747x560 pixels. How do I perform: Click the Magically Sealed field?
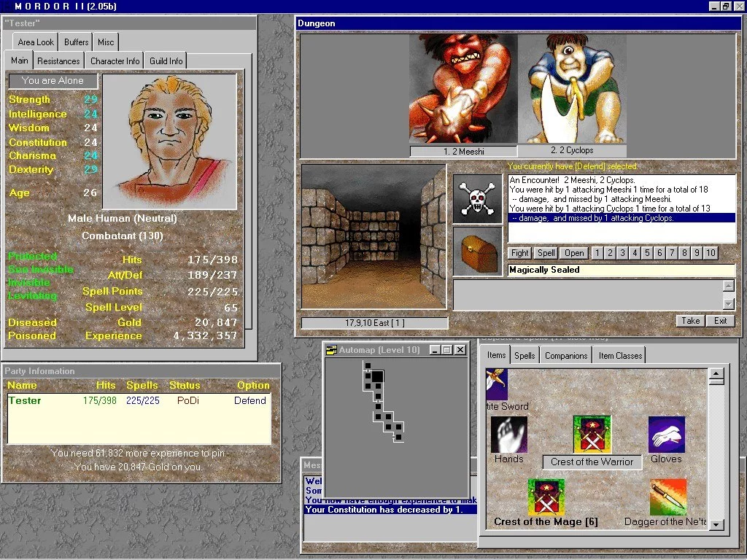pyautogui.click(x=622, y=270)
